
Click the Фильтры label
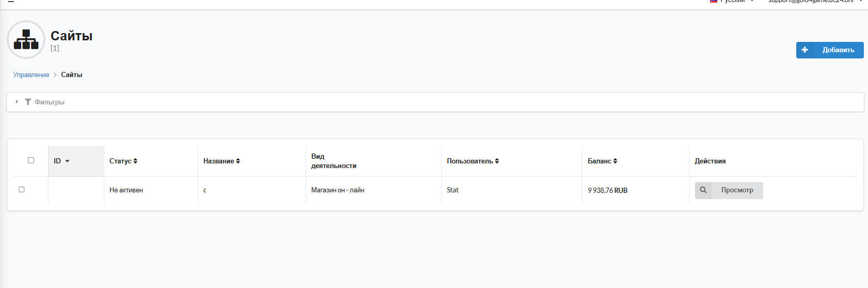tap(50, 102)
